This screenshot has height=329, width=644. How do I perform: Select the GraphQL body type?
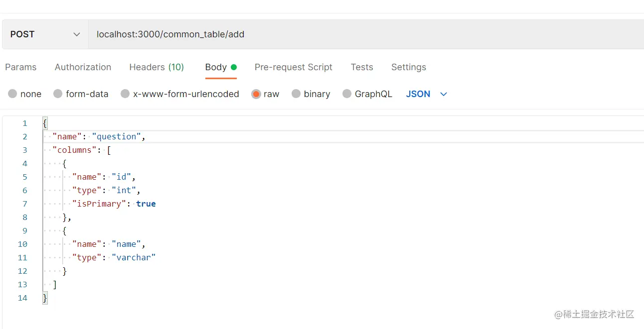pos(347,94)
